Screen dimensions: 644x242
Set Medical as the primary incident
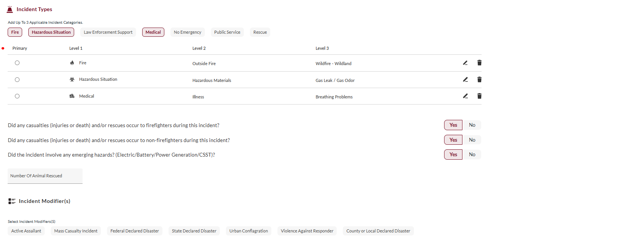17,96
